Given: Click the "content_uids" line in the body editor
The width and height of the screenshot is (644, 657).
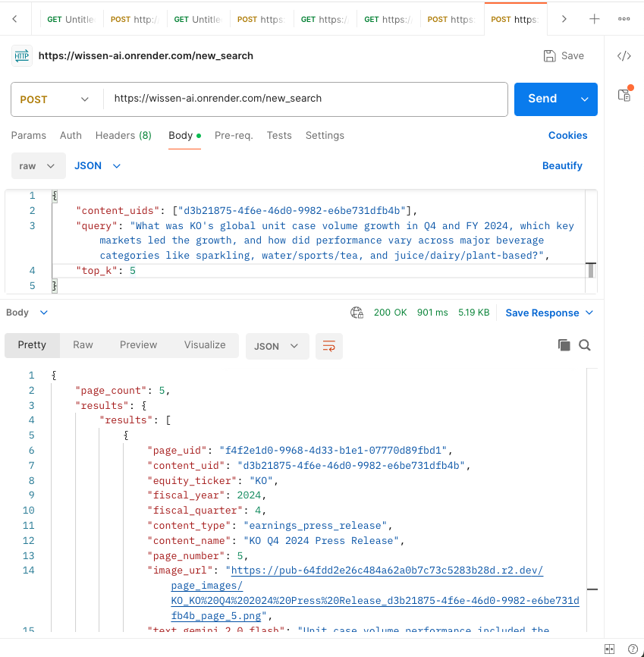Looking at the screenshot, I should click(x=247, y=210).
